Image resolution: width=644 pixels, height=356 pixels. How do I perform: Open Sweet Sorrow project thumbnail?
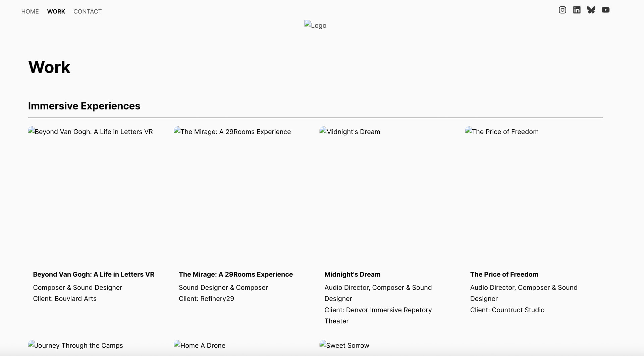[x=345, y=346]
